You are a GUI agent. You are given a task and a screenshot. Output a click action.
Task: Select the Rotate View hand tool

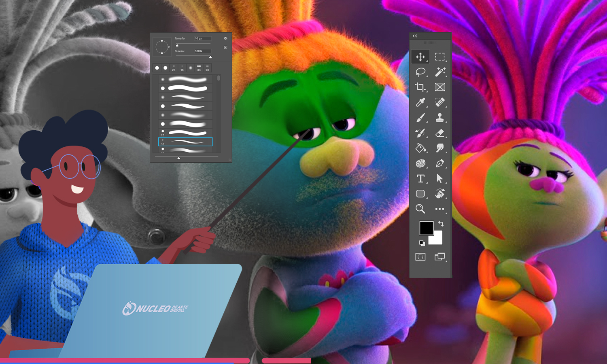(x=440, y=194)
